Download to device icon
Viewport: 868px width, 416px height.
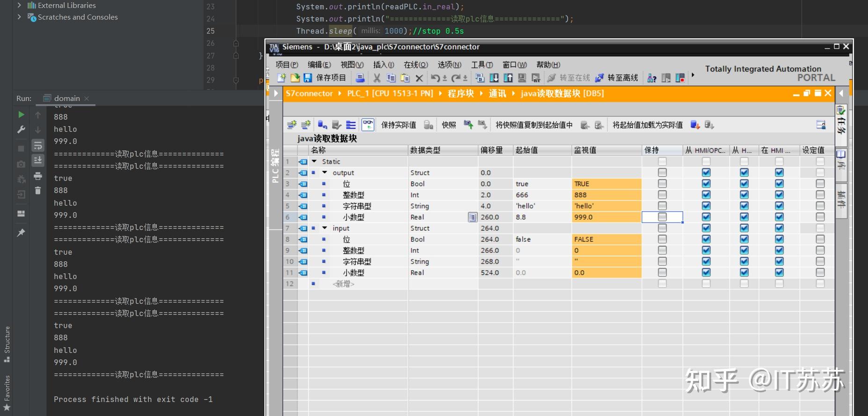pyautogui.click(x=494, y=78)
